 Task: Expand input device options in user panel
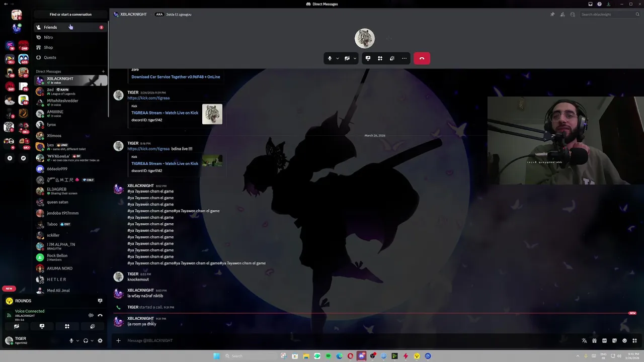[x=77, y=341]
